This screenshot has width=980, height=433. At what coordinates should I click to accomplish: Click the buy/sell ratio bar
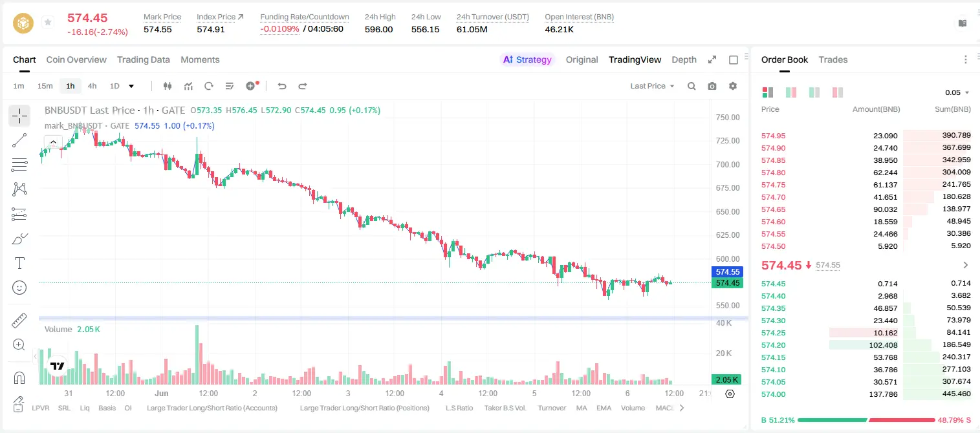867,420
